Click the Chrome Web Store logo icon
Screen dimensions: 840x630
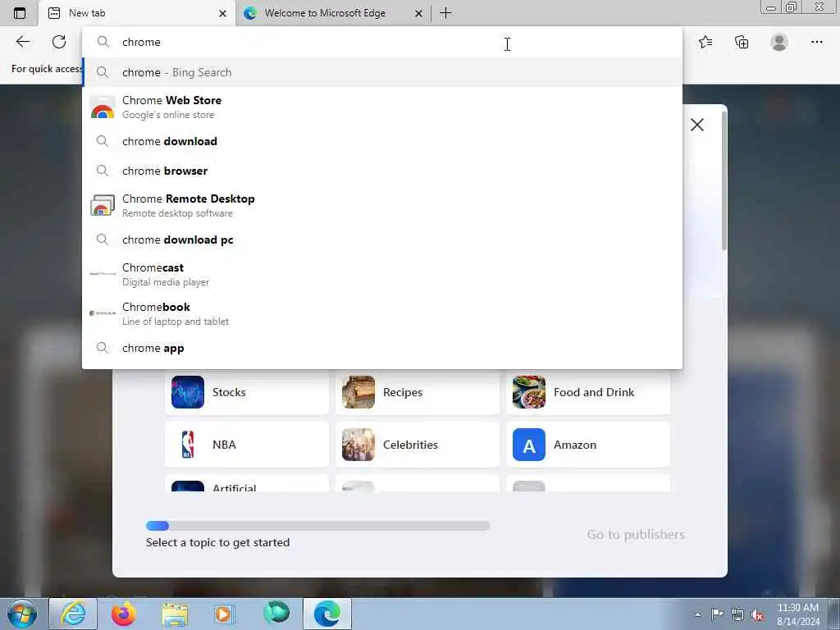tap(103, 107)
